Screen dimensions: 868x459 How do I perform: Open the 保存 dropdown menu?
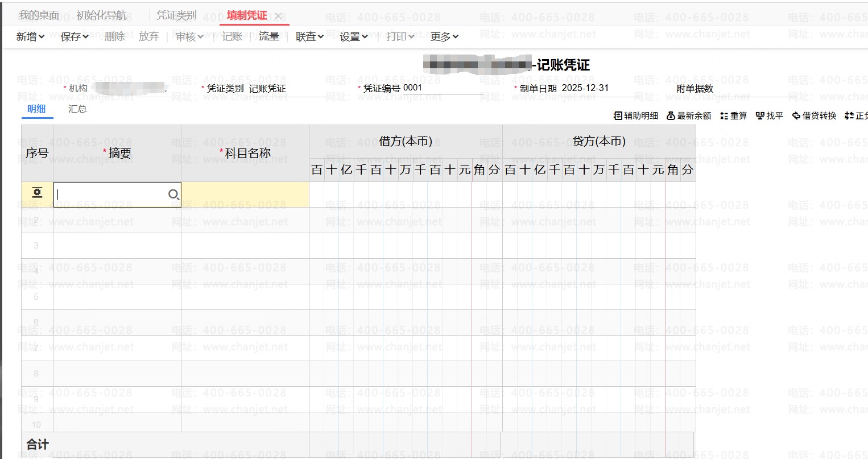(x=75, y=37)
